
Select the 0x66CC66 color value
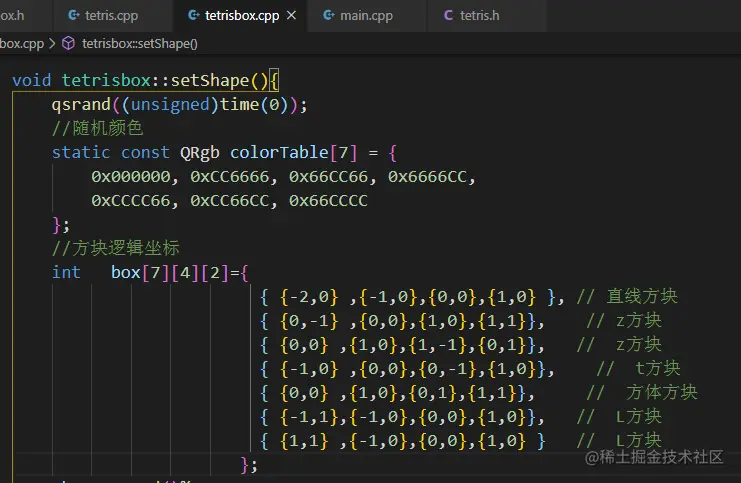click(x=328, y=177)
